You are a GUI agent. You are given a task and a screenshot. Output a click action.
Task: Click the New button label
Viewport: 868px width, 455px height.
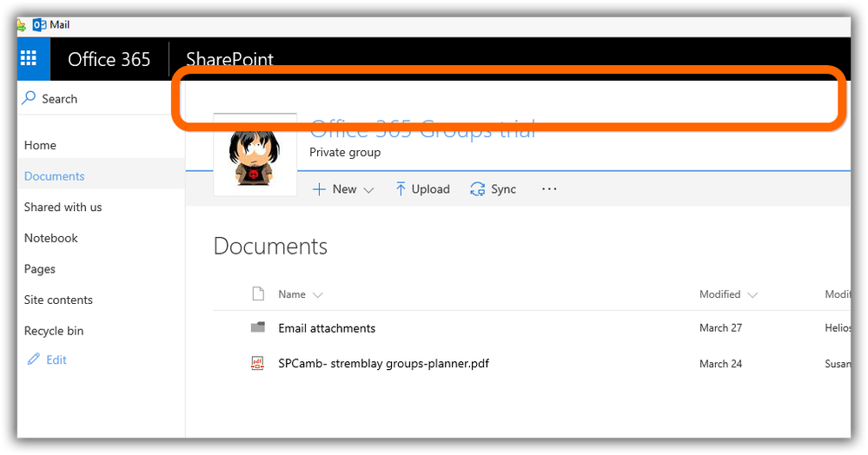344,189
